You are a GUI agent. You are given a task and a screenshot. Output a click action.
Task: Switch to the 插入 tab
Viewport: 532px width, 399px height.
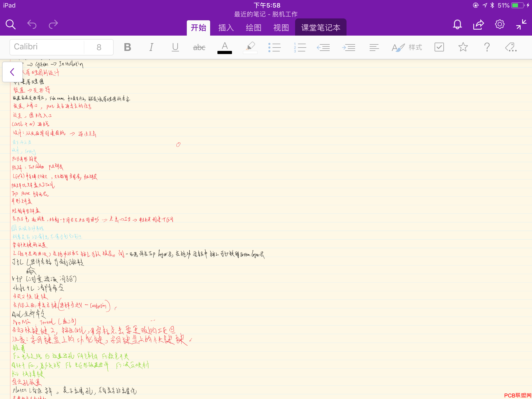click(x=226, y=28)
